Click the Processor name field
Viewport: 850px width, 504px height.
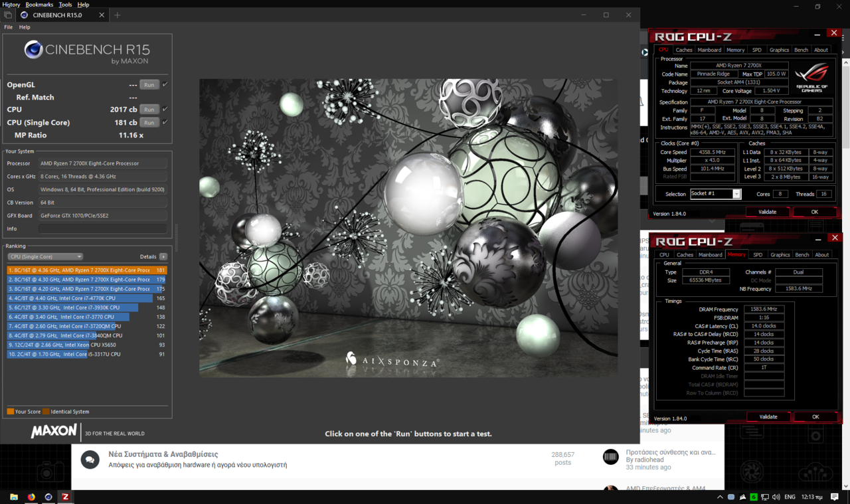coord(103,163)
